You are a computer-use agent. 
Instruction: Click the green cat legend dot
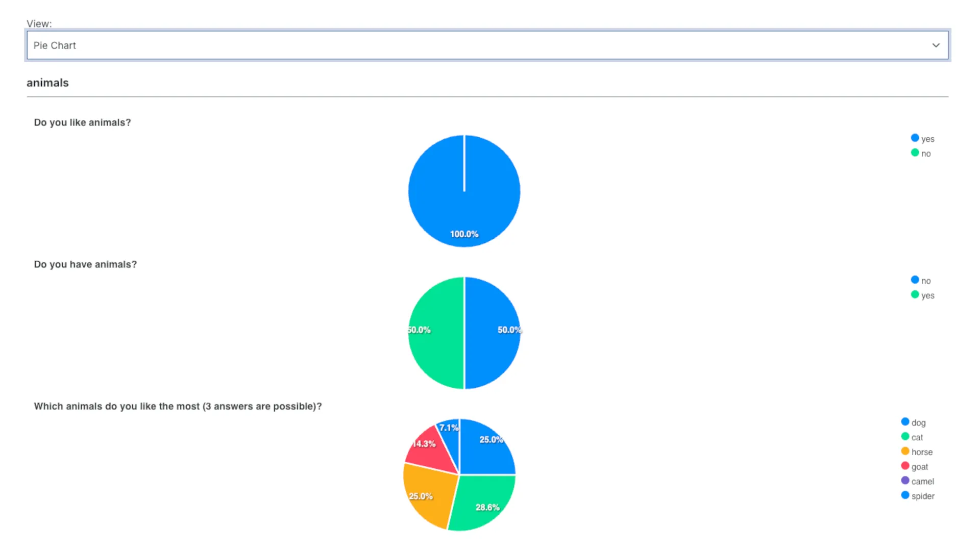click(905, 437)
